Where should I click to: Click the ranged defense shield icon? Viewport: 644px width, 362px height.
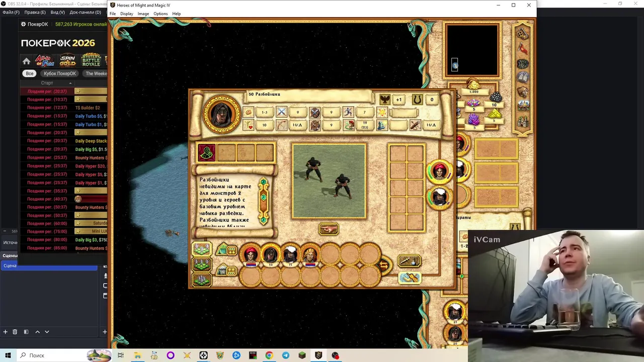click(x=314, y=125)
